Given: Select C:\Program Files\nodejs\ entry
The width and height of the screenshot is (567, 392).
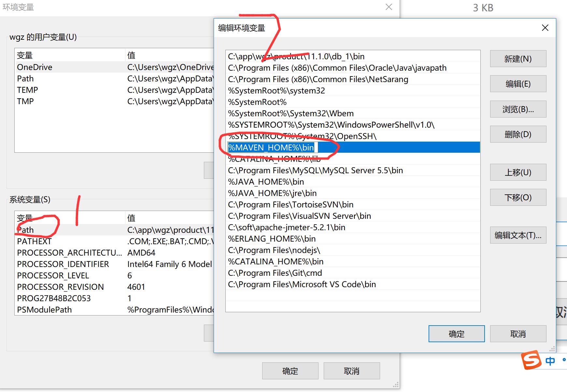Looking at the screenshot, I should (353, 250).
